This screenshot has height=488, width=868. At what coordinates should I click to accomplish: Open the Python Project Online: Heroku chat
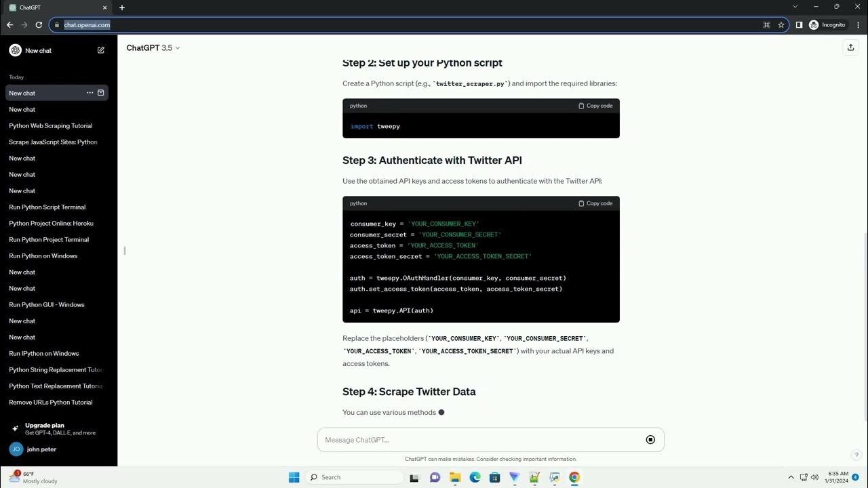pyautogui.click(x=57, y=223)
